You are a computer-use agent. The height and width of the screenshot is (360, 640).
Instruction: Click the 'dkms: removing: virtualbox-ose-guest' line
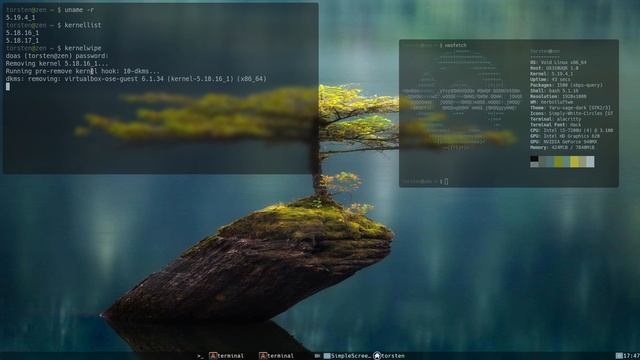136,79
